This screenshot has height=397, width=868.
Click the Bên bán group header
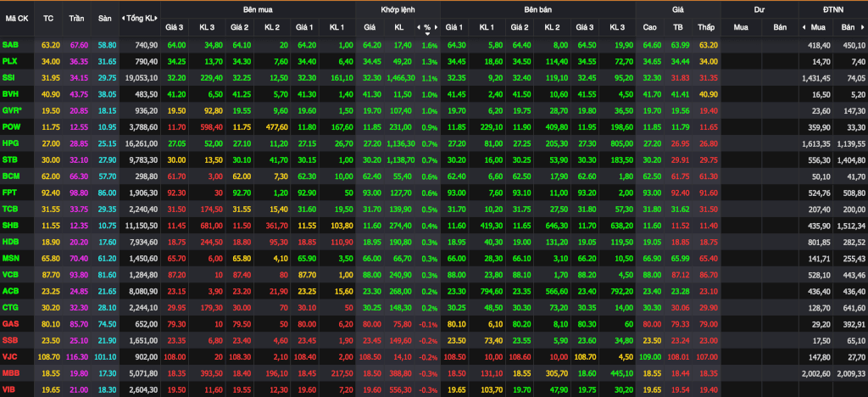coord(537,10)
